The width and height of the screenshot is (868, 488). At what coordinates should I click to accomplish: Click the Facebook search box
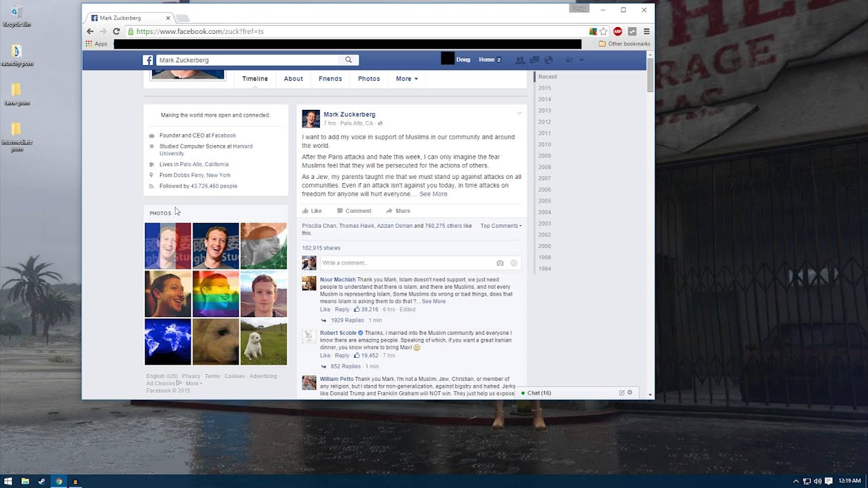[248, 60]
